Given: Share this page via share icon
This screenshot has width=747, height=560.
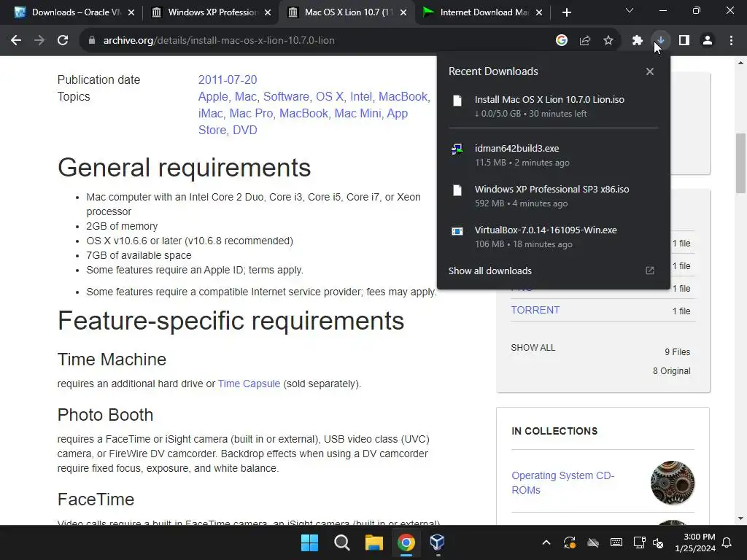Looking at the screenshot, I should [x=585, y=41].
